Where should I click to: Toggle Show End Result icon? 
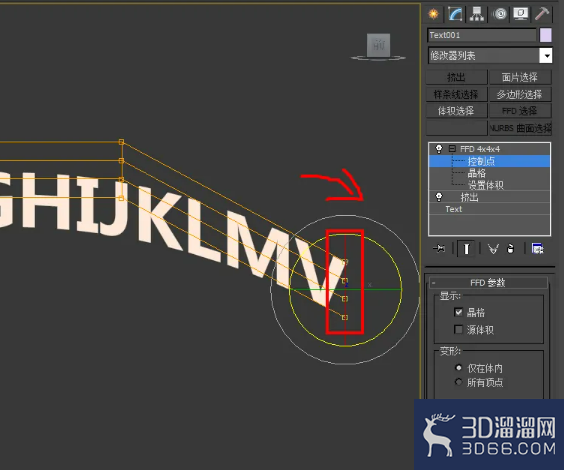click(466, 248)
